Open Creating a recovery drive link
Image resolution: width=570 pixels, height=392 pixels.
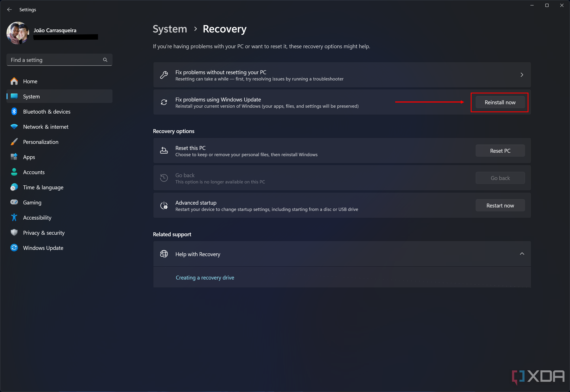click(205, 278)
